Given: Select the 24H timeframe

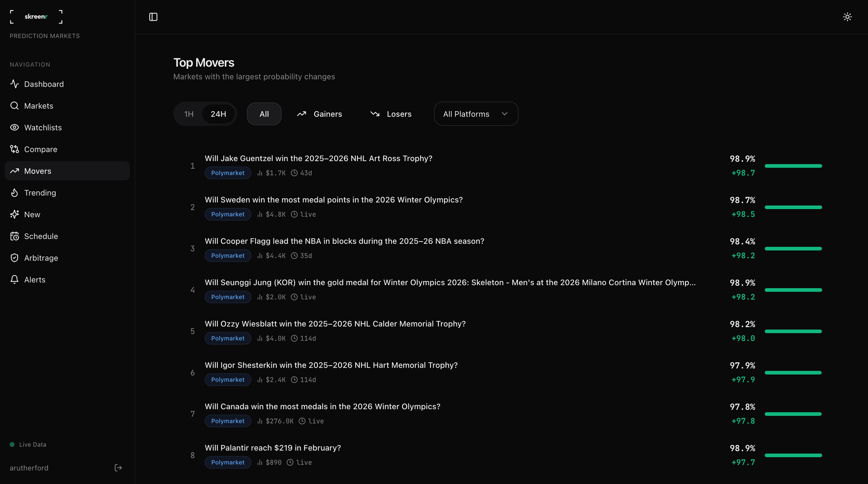Looking at the screenshot, I should pyautogui.click(x=218, y=114).
